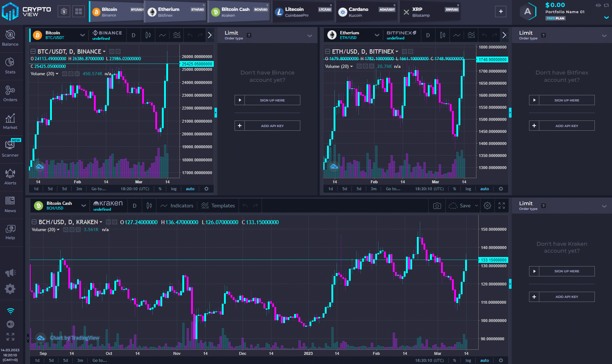This screenshot has height=364, width=612.
Task: Switch to the Etherium Bitfinex tab
Action: click(x=176, y=12)
